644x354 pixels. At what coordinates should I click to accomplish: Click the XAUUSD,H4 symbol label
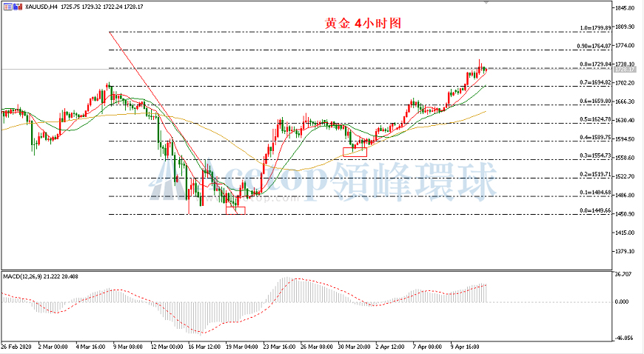tap(41, 7)
